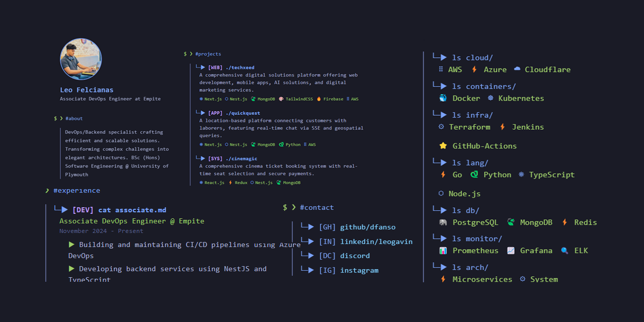Viewport: 644px width, 322px height.
Task: Select the 'ls arch/' directory row
Action: pyautogui.click(x=460, y=267)
